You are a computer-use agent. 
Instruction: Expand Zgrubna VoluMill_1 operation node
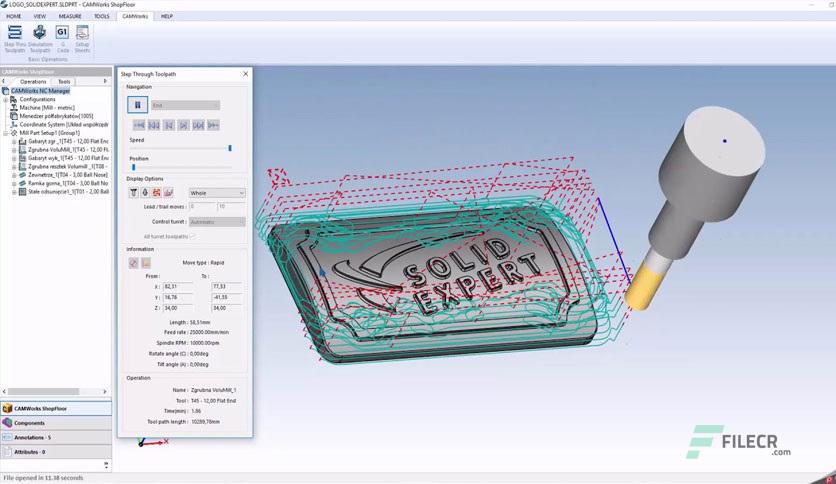click(14, 150)
